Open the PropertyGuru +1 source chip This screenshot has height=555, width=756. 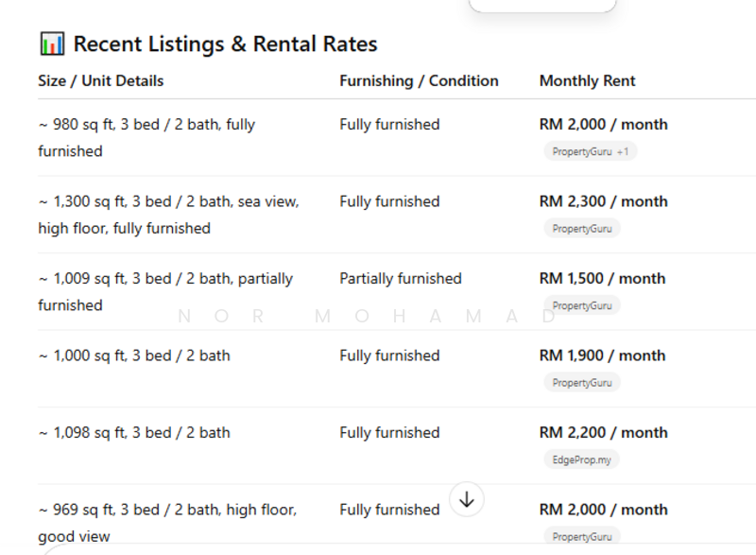(x=590, y=151)
